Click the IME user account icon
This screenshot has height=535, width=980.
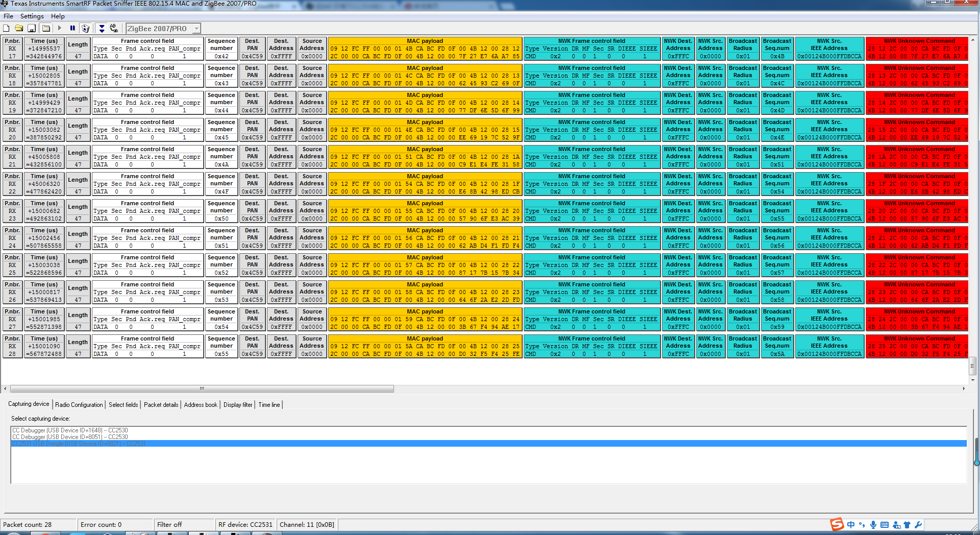point(896,525)
